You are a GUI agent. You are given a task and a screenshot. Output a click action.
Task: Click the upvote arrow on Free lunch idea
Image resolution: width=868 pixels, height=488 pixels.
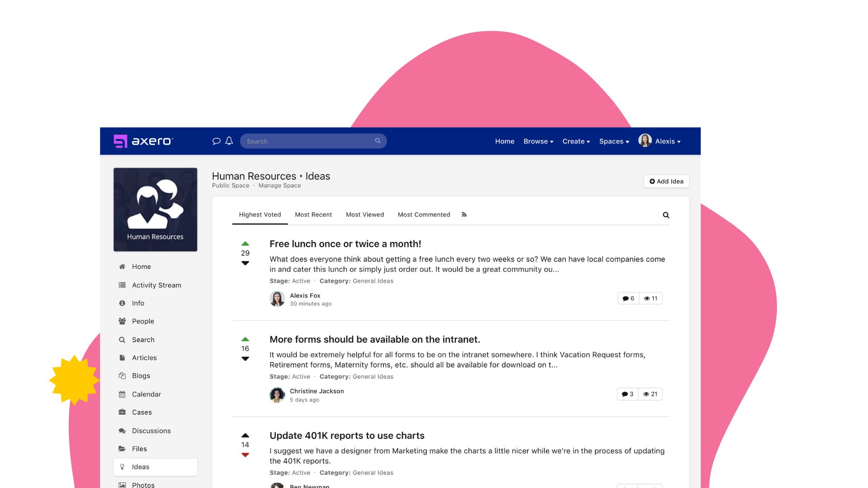[245, 243]
